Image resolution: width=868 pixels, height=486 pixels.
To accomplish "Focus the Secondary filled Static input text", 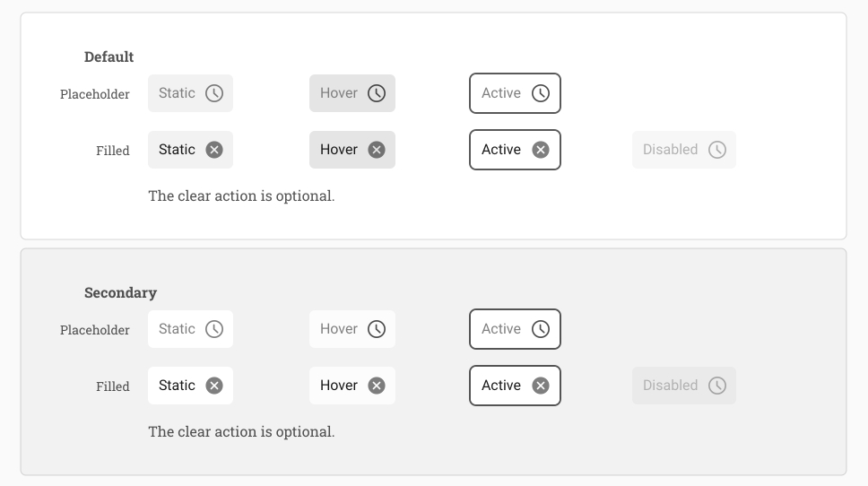I will pyautogui.click(x=177, y=386).
